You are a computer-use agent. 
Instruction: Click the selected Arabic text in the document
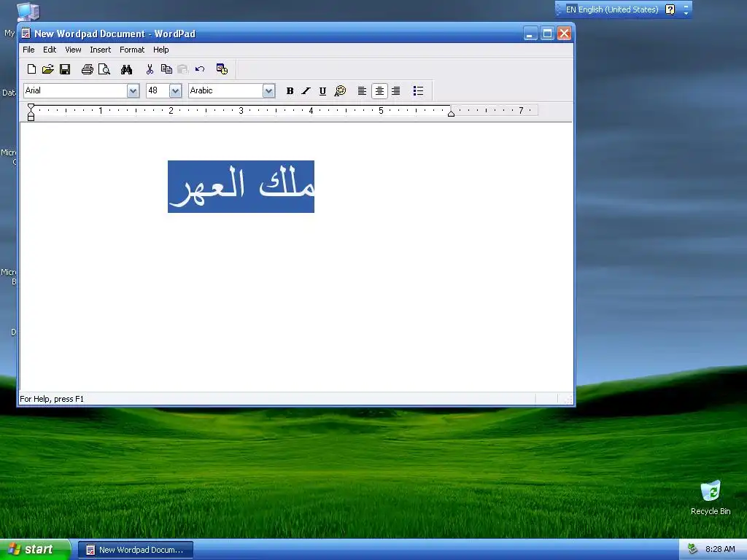241,187
